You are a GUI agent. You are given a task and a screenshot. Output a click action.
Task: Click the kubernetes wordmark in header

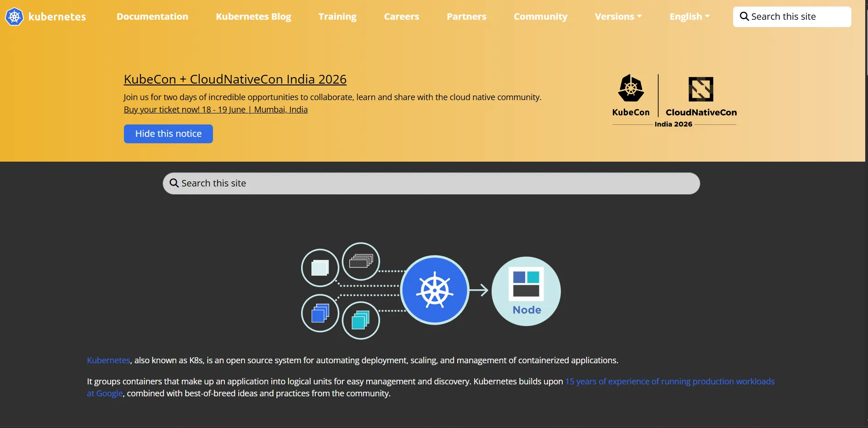coord(57,17)
